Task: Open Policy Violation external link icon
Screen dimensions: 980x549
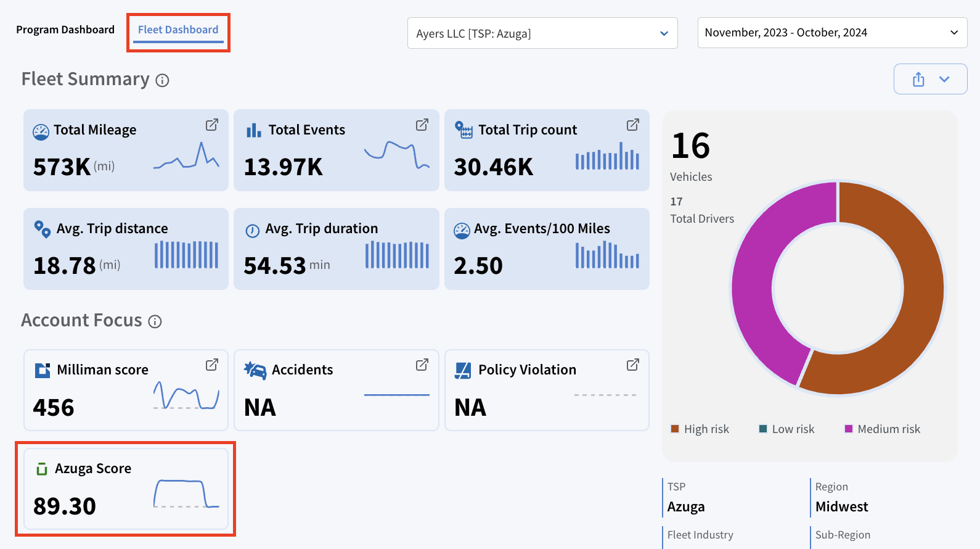Action: 633,365
